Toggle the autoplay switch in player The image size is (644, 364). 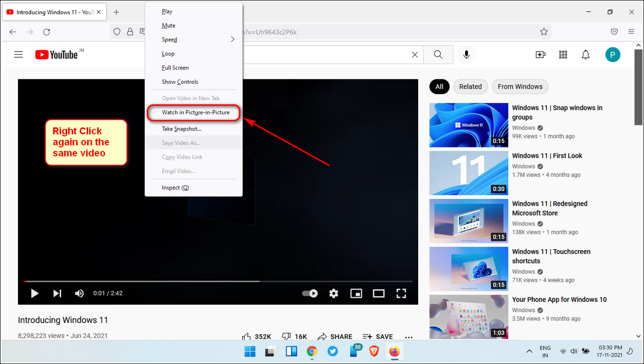pyautogui.click(x=310, y=293)
